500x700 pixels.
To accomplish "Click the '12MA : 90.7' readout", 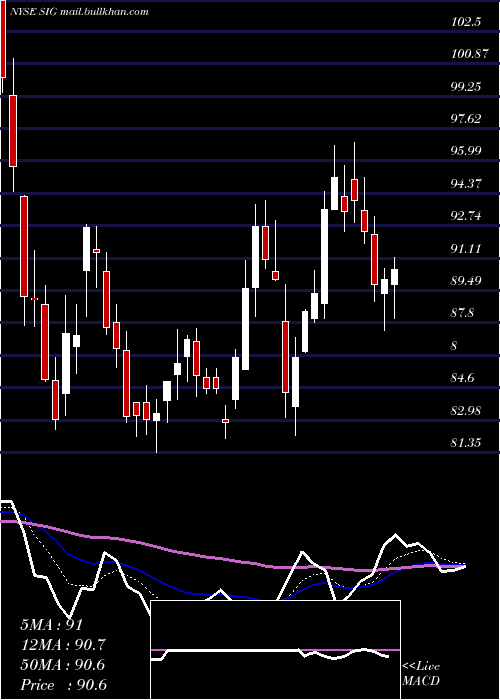I will tap(63, 645).
